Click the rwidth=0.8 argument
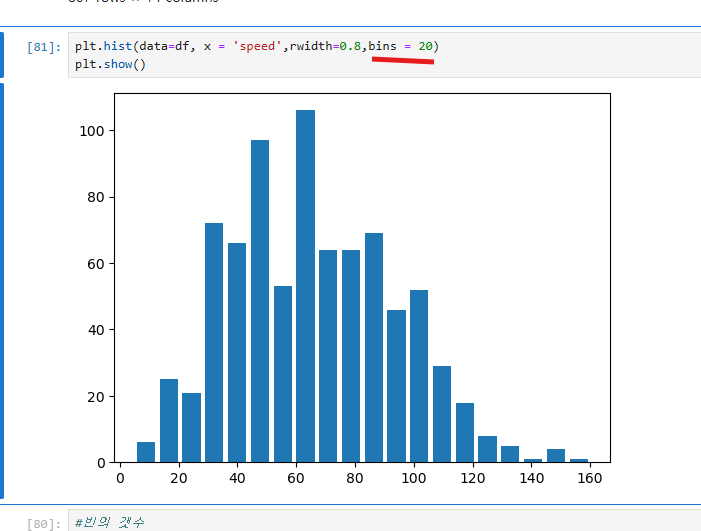 pos(325,46)
